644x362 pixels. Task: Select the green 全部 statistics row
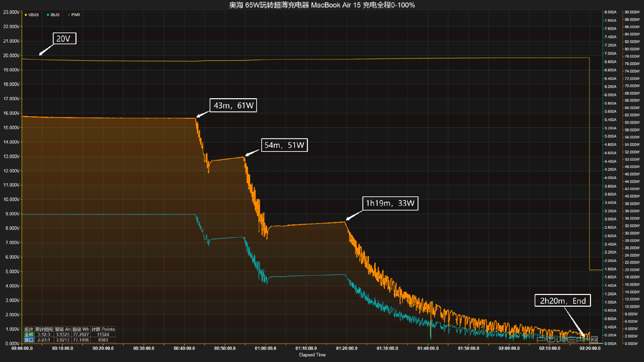pyautogui.click(x=29, y=335)
